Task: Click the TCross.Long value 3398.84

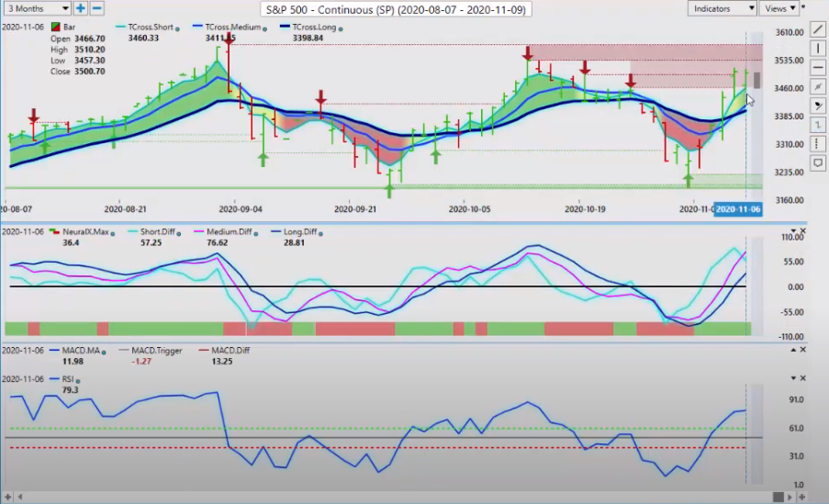Action: coord(308,38)
